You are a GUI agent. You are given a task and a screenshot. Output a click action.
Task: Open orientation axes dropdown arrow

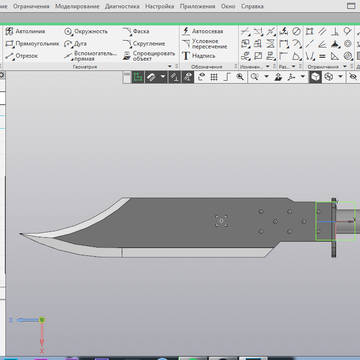point(303,77)
